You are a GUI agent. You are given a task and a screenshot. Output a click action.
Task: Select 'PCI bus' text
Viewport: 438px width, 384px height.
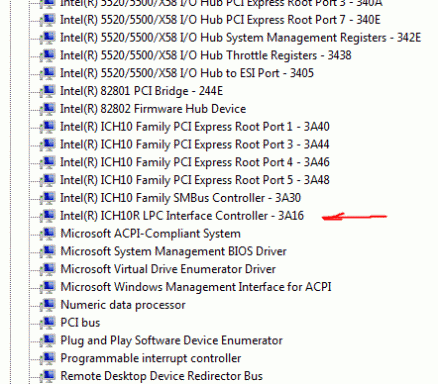click(x=80, y=323)
